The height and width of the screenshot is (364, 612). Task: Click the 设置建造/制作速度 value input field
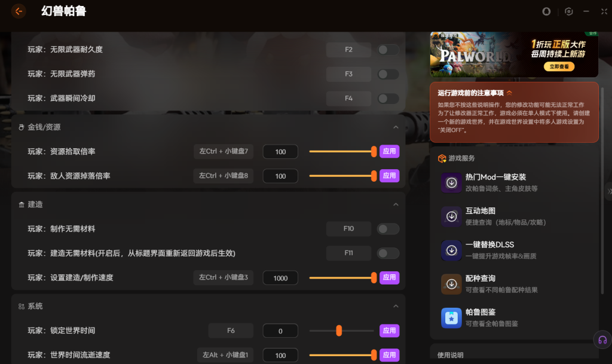tap(280, 278)
